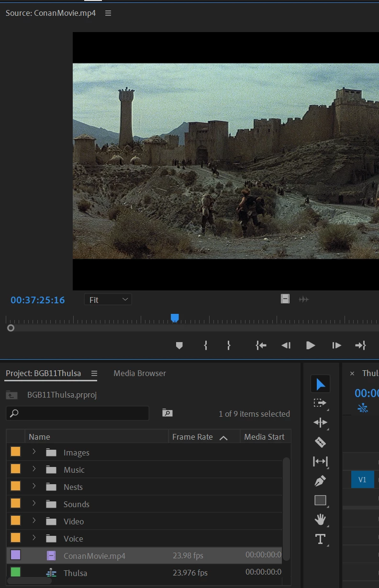Select the ConanMovie.mp4 clip row
The height and width of the screenshot is (588, 379).
[144, 555]
